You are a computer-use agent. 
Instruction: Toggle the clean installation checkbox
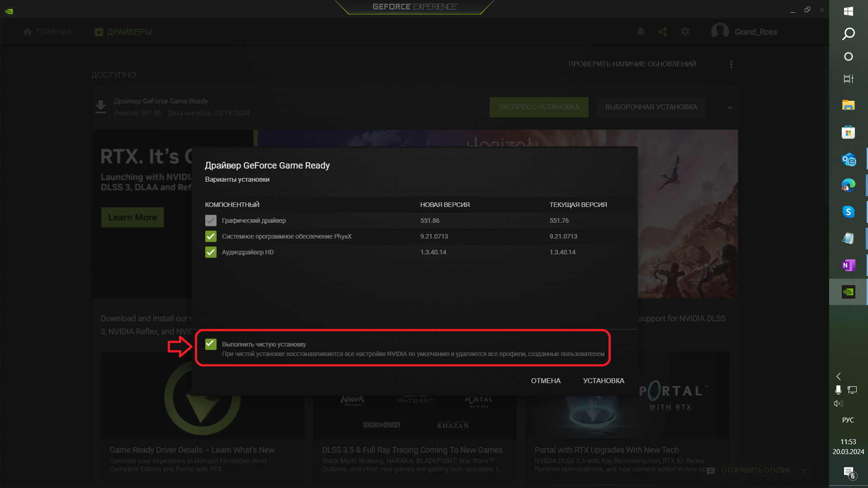(211, 344)
